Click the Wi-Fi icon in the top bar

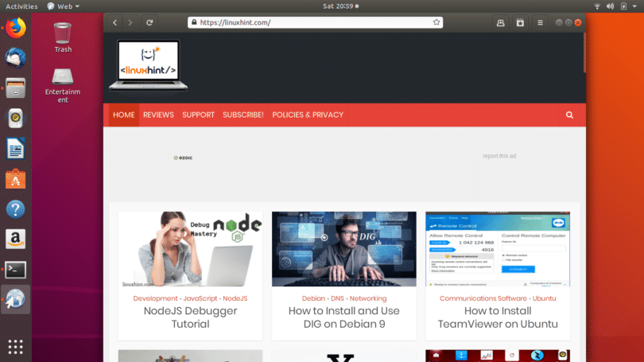click(597, 6)
